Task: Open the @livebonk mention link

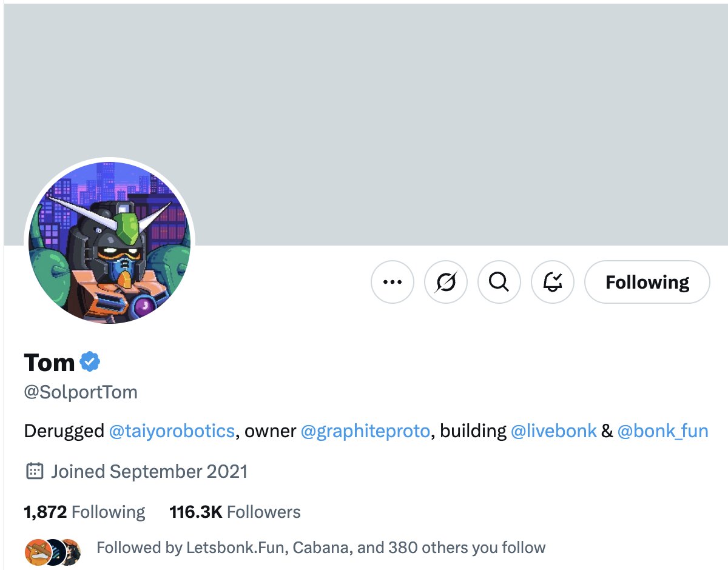Action: click(554, 431)
